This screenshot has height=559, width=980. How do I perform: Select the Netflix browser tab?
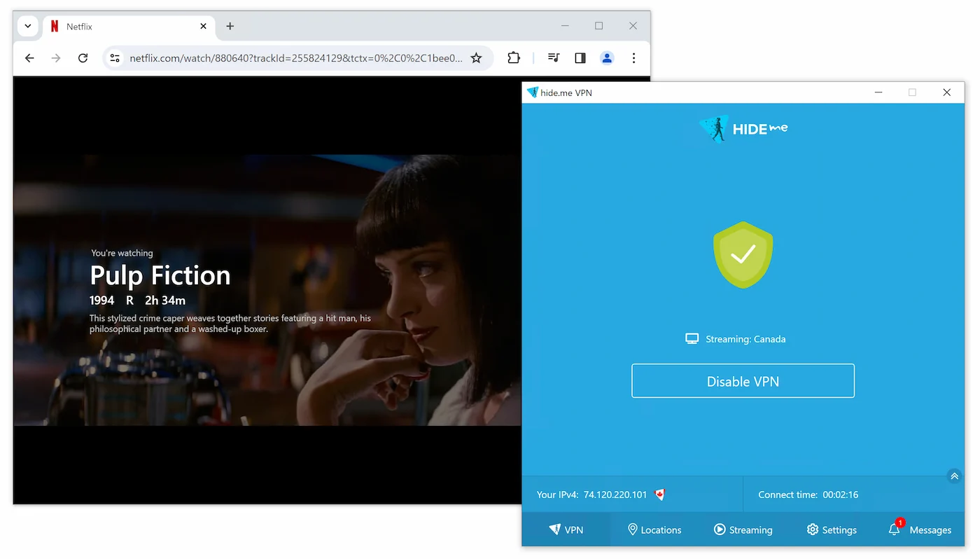tap(129, 27)
